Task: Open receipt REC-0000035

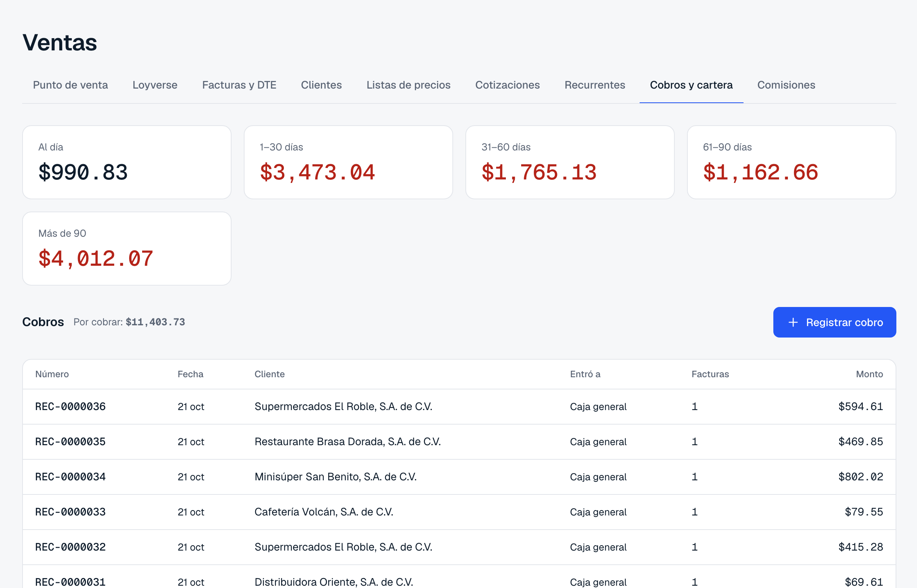Action: point(459,442)
